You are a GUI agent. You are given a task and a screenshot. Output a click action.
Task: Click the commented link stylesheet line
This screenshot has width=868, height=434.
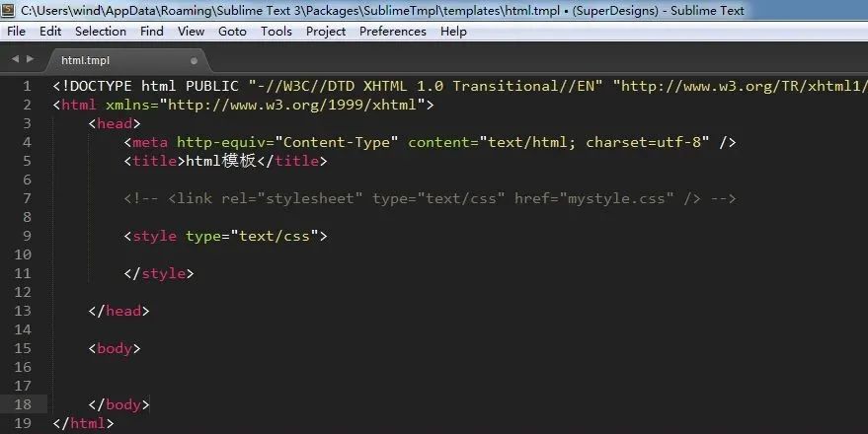(431, 198)
